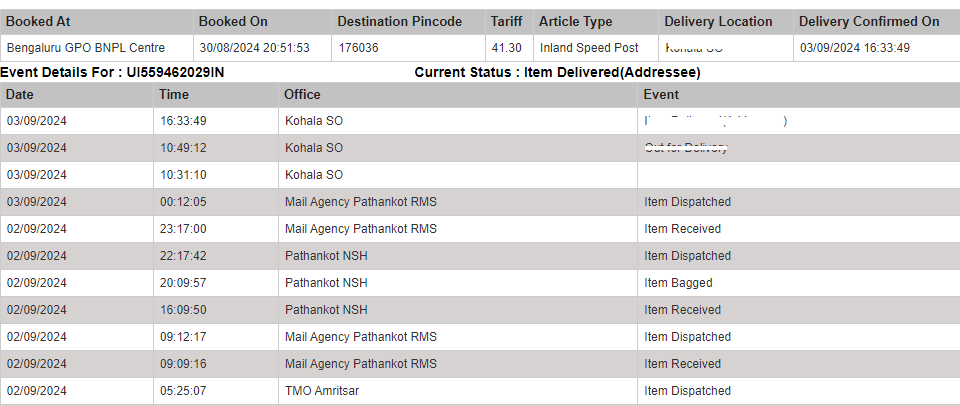The height and width of the screenshot is (406, 960).
Task: Click the Booked At column header
Action: (x=97, y=22)
